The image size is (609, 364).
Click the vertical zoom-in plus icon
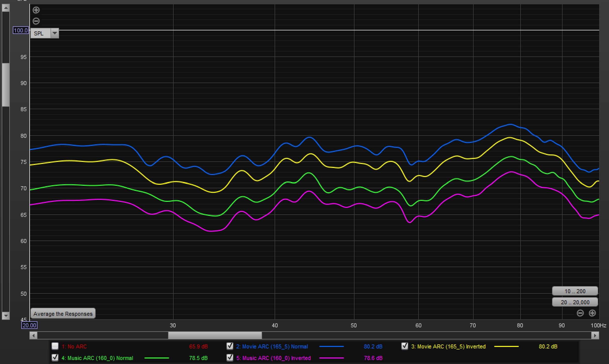click(36, 10)
